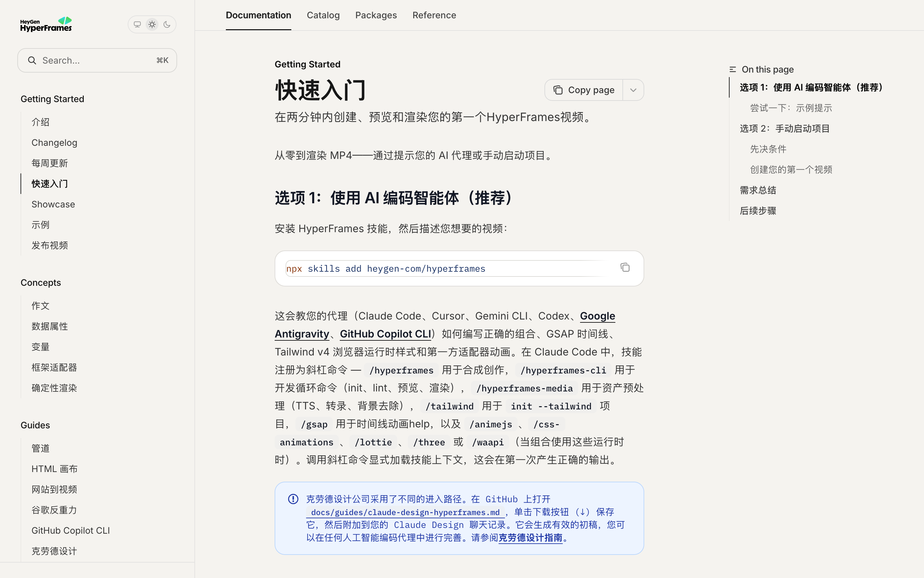This screenshot has height=578, width=924.
Task: Open the Google Antigravity link
Action: 597,316
